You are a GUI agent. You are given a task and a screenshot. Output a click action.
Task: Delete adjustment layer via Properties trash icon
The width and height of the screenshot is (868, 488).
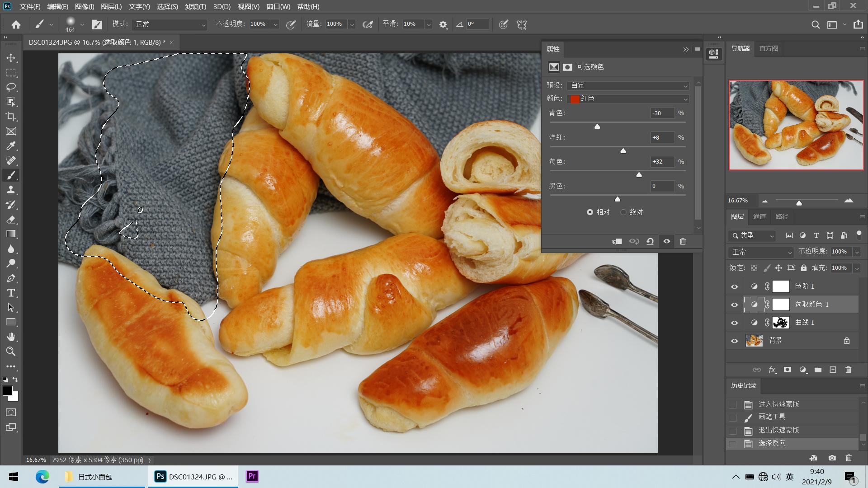point(683,241)
